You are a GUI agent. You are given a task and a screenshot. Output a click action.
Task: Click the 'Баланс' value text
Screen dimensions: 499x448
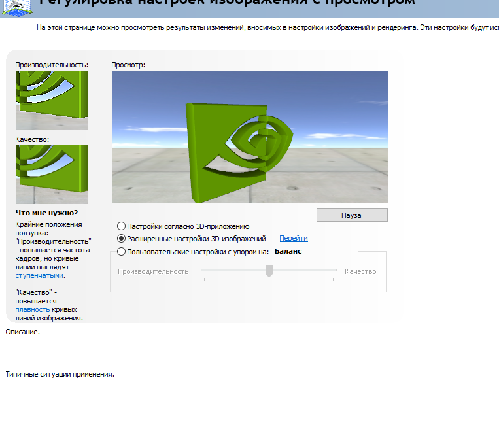point(288,251)
